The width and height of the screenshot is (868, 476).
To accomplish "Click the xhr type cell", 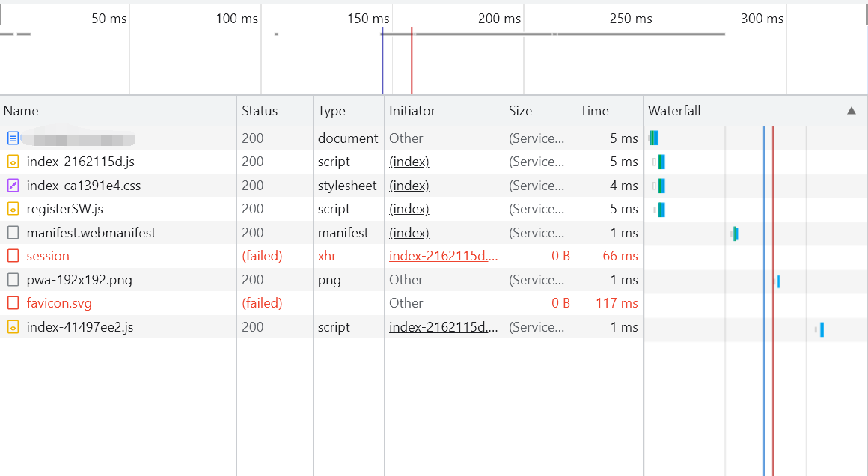I will coord(327,256).
